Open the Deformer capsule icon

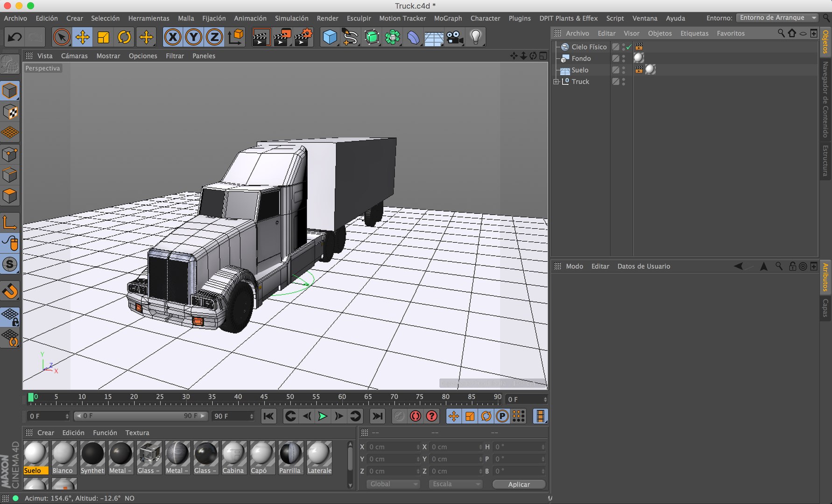[x=413, y=37]
